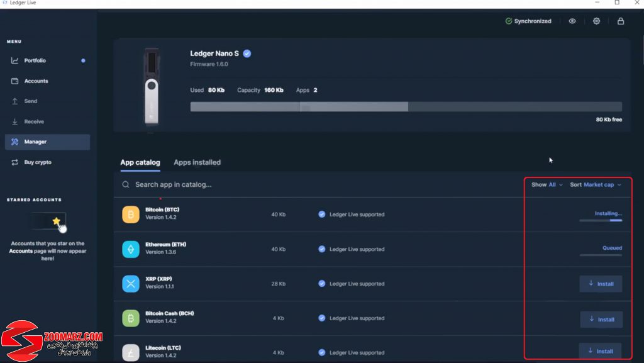Open the Receive menu item

pos(47,121)
